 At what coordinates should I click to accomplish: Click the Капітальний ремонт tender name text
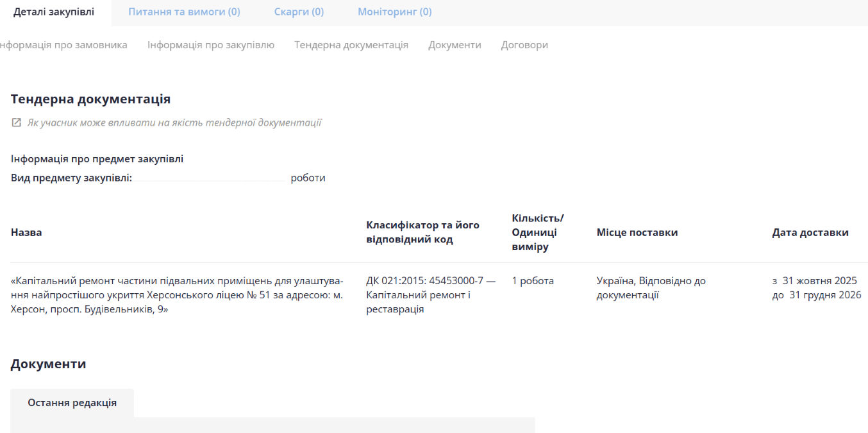pyautogui.click(x=177, y=295)
